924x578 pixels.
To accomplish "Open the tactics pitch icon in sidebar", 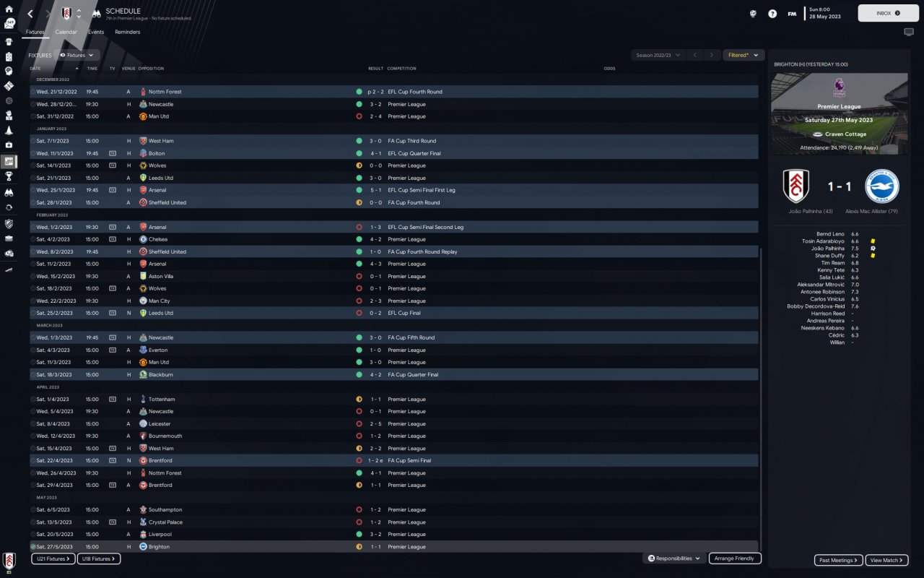I will coord(9,85).
